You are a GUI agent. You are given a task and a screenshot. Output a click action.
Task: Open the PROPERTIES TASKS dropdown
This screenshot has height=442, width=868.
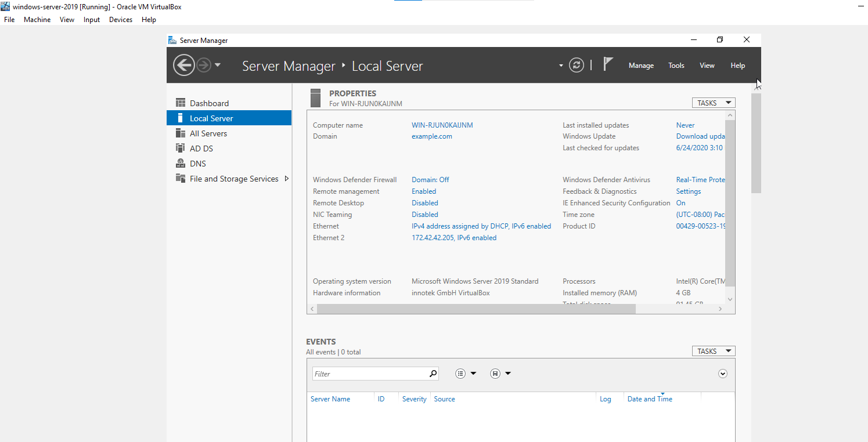pyautogui.click(x=713, y=102)
